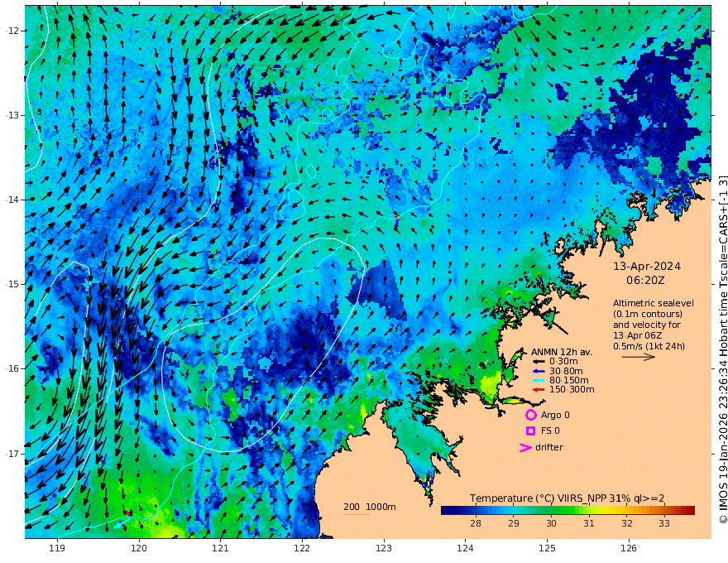Click the latitude label '-17'
Image resolution: width=728 pixels, height=563 pixels.
tap(12, 454)
